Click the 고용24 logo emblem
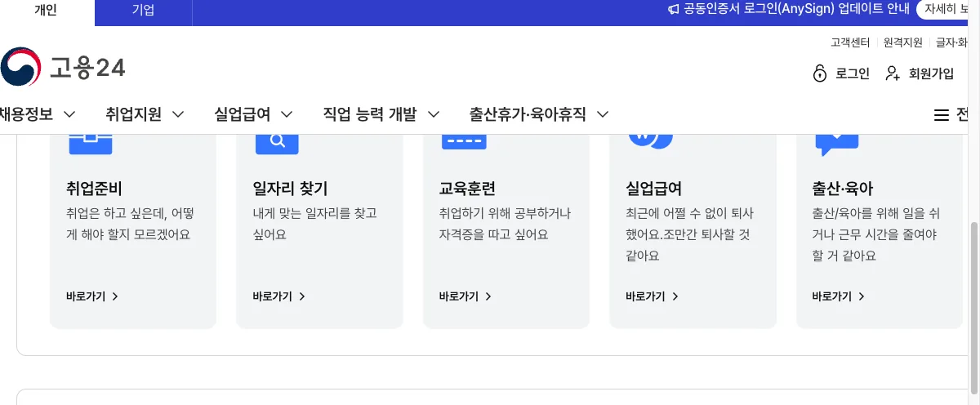This screenshot has height=405, width=980. click(x=19, y=67)
